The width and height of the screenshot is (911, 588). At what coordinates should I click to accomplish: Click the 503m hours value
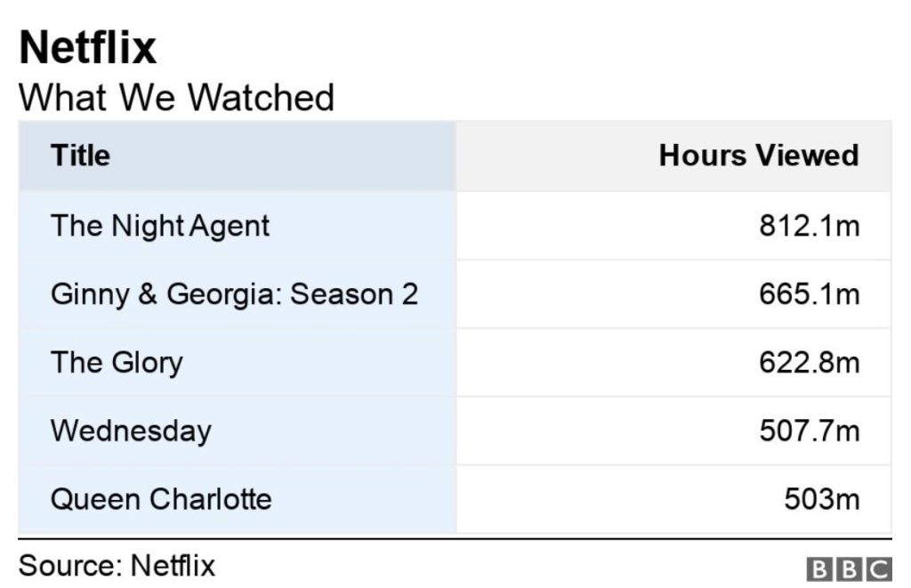821,499
